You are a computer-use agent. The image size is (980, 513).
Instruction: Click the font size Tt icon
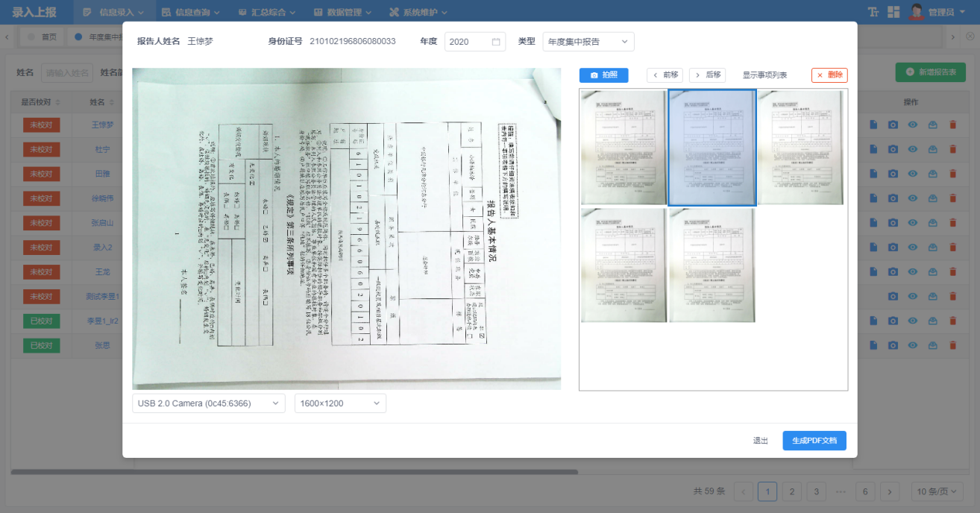coord(873,12)
